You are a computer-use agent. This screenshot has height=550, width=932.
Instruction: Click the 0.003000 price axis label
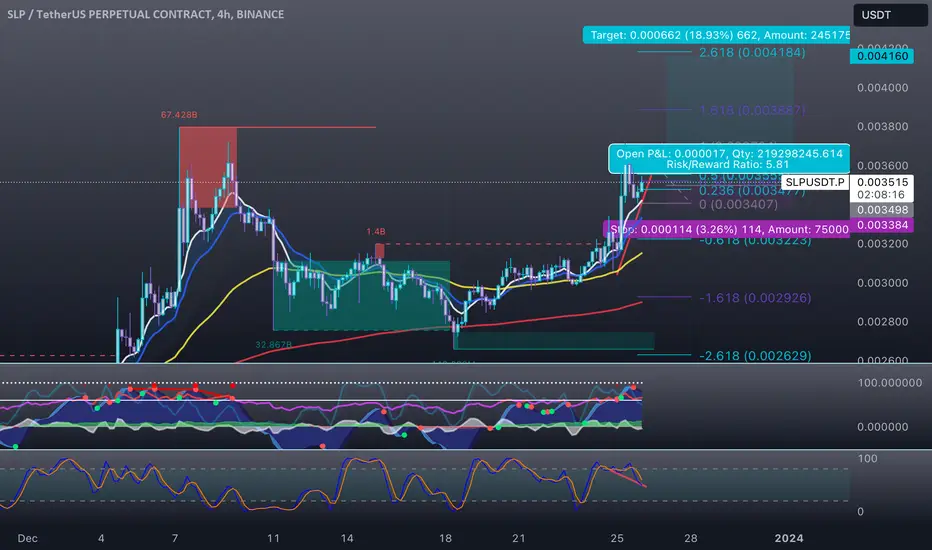tap(882, 283)
